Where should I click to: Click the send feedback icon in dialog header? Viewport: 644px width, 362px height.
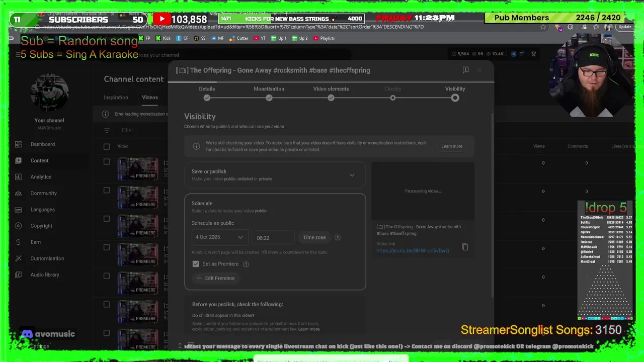tap(465, 70)
